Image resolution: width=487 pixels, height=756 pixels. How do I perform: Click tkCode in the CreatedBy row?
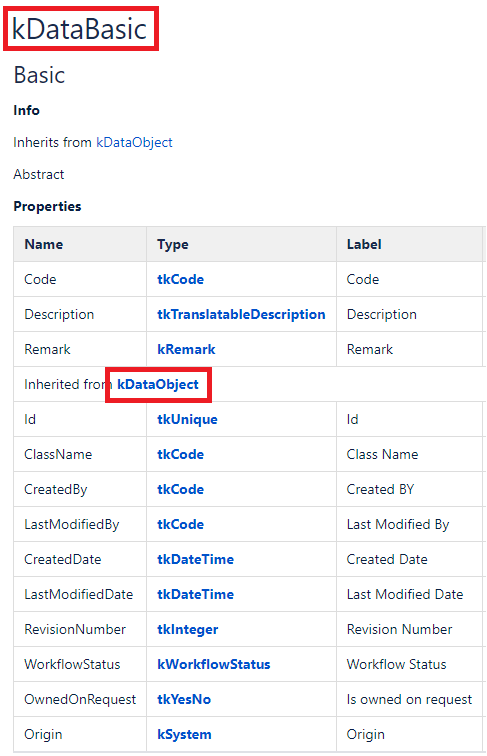point(180,490)
